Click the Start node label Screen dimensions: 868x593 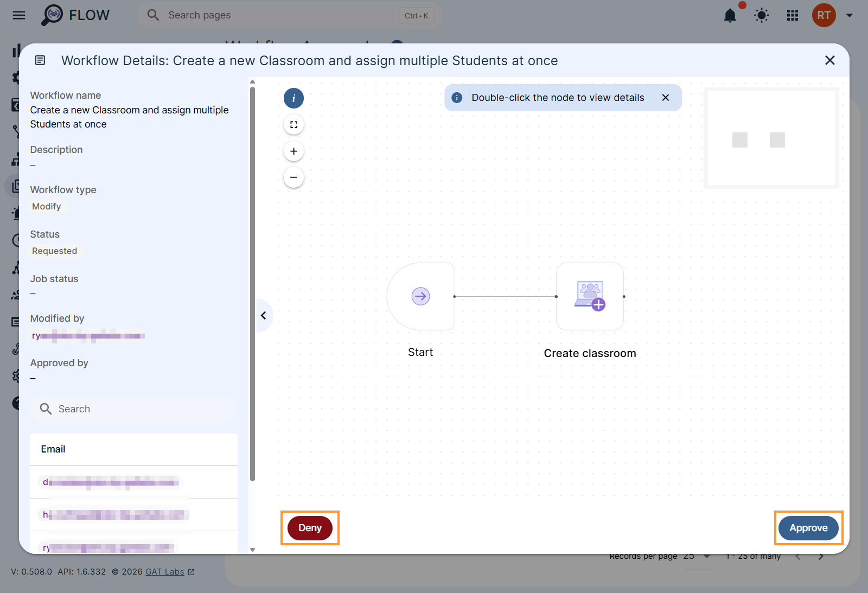click(420, 352)
